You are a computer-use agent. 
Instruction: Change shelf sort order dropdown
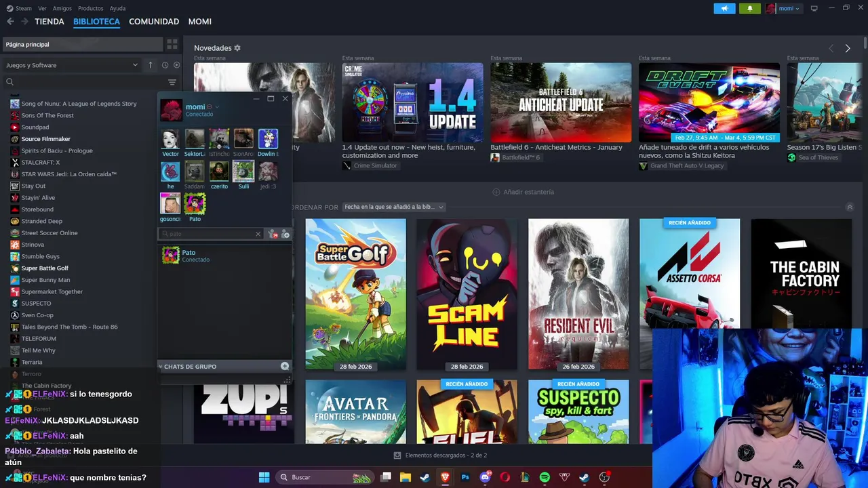(394, 207)
